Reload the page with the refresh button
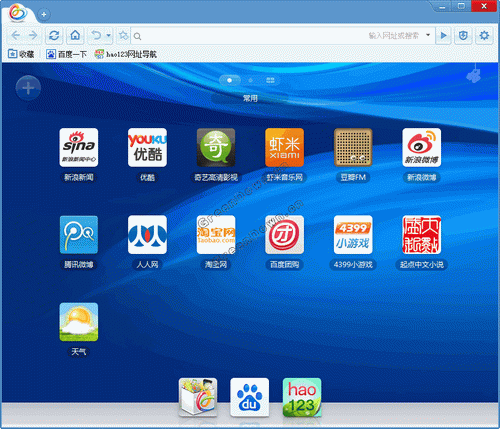This screenshot has width=500, height=429. (54, 35)
